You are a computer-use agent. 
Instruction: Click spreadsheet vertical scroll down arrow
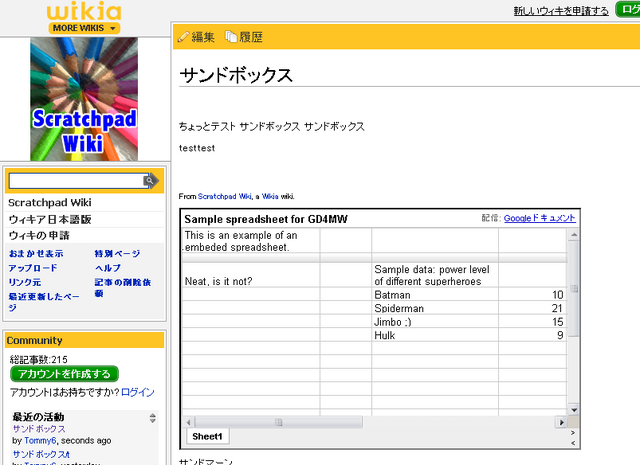pyautogui.click(x=574, y=410)
